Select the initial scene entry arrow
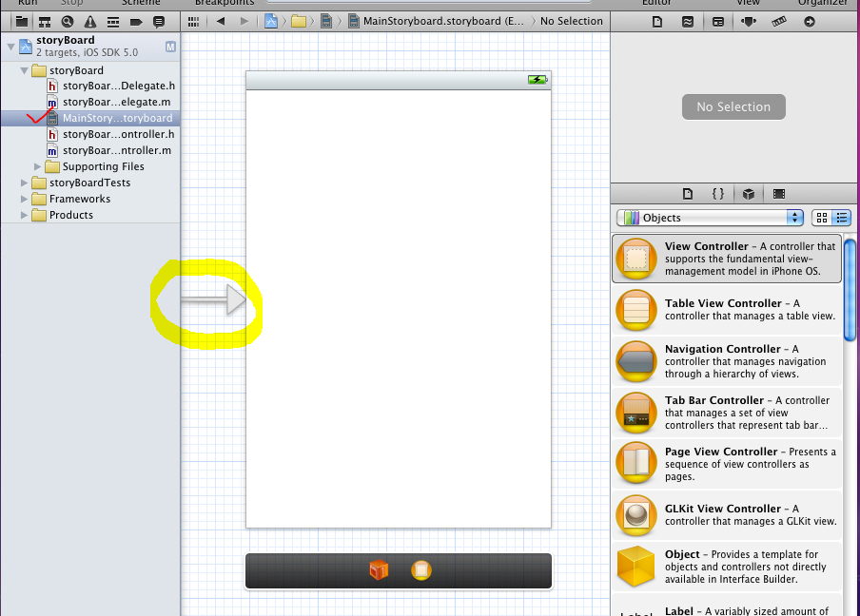 pyautogui.click(x=213, y=299)
